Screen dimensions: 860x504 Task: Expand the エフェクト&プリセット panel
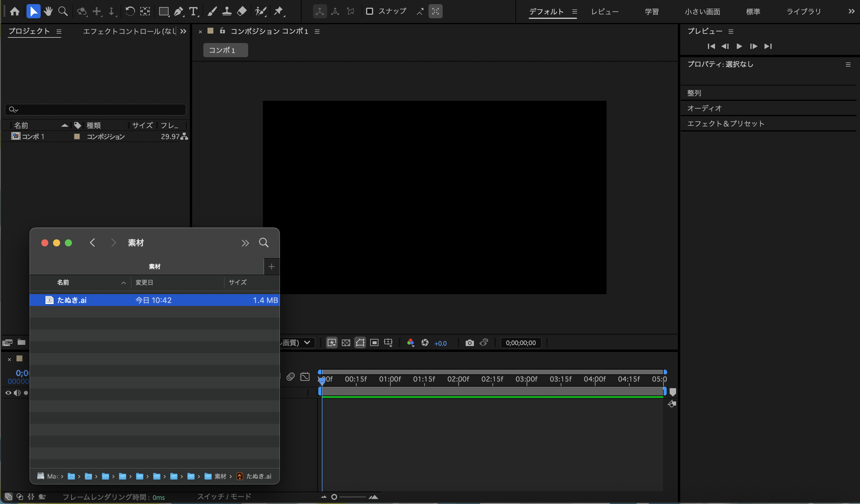tap(726, 123)
